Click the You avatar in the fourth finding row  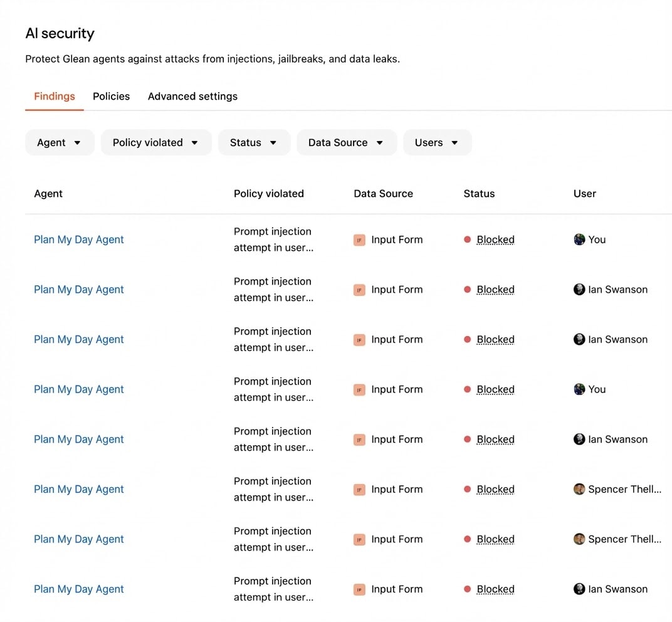pyautogui.click(x=579, y=389)
